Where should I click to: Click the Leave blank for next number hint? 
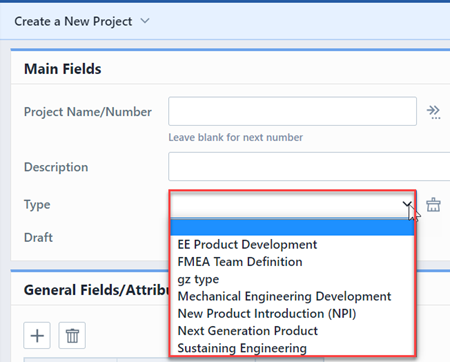[x=235, y=137]
